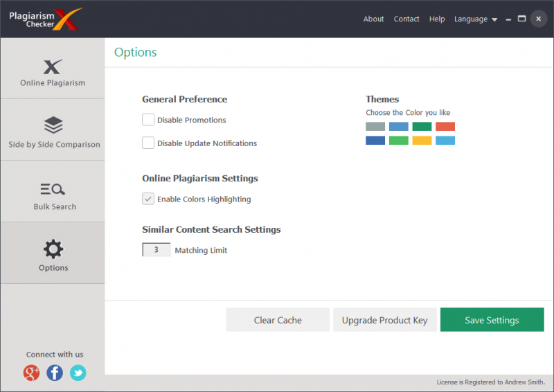This screenshot has width=554, height=392.
Task: Click the Options gear icon in sidebar
Action: pyautogui.click(x=53, y=249)
